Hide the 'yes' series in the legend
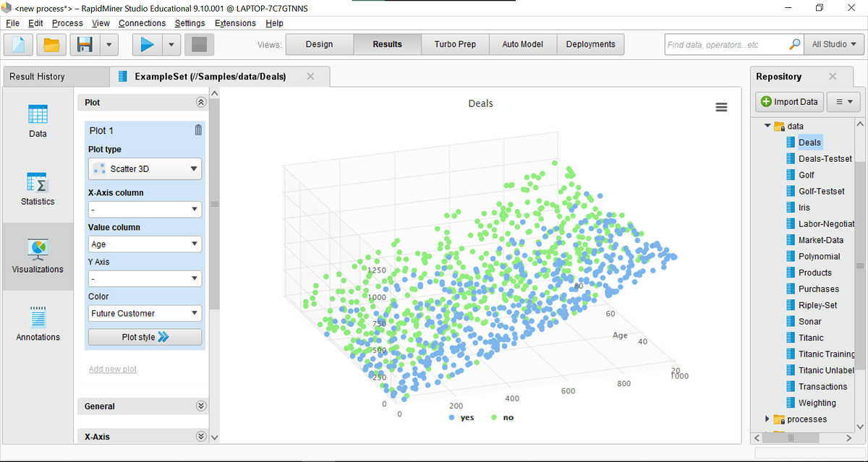This screenshot has height=462, width=868. pyautogui.click(x=461, y=417)
